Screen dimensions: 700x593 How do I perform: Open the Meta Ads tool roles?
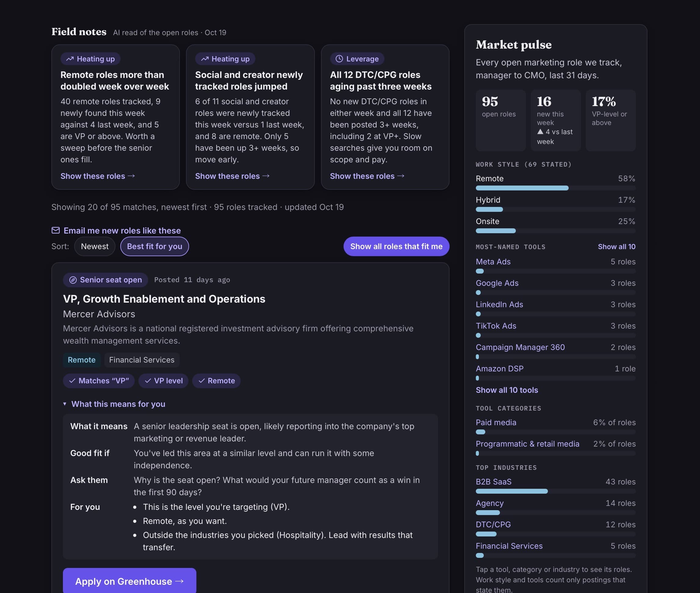pos(493,262)
